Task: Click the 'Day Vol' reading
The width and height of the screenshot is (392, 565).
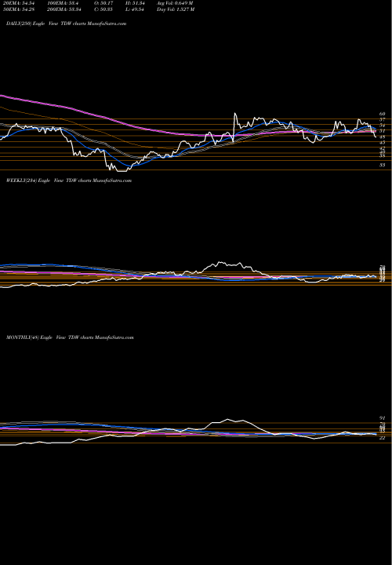Action: coord(176,9)
